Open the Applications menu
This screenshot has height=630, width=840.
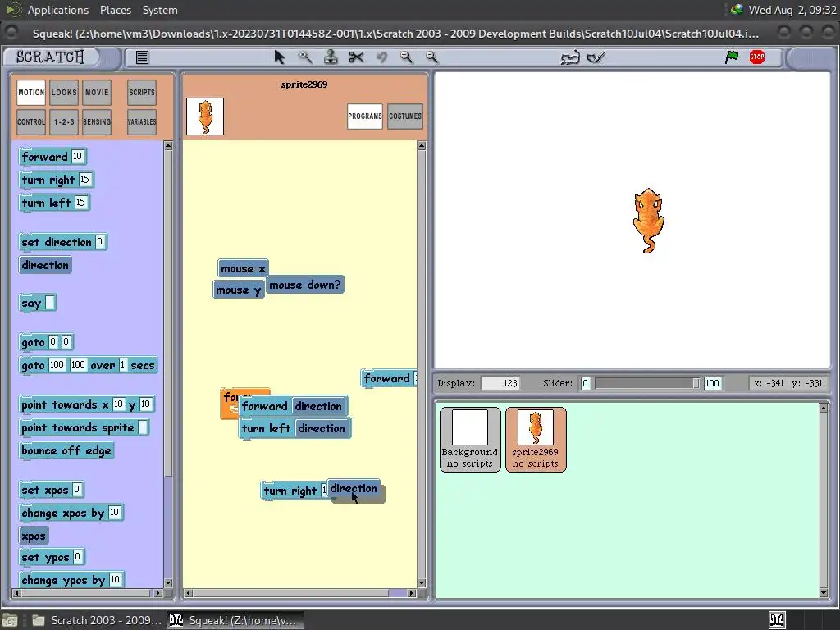(x=58, y=10)
